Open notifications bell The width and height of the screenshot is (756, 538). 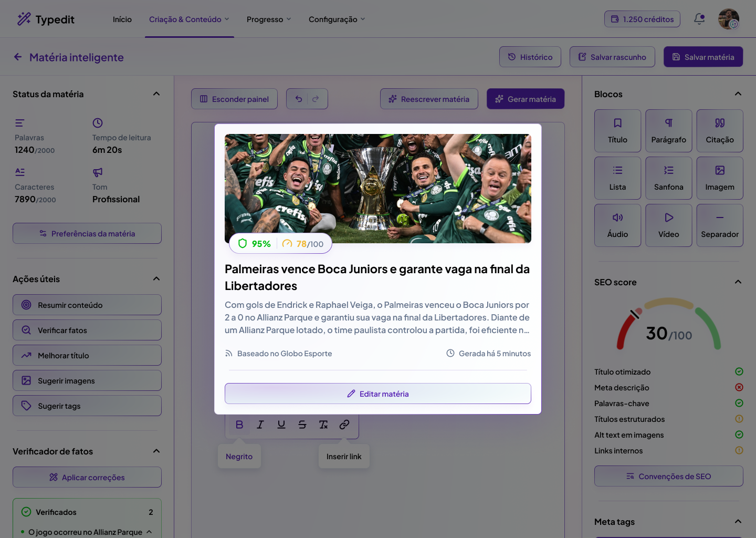point(699,19)
